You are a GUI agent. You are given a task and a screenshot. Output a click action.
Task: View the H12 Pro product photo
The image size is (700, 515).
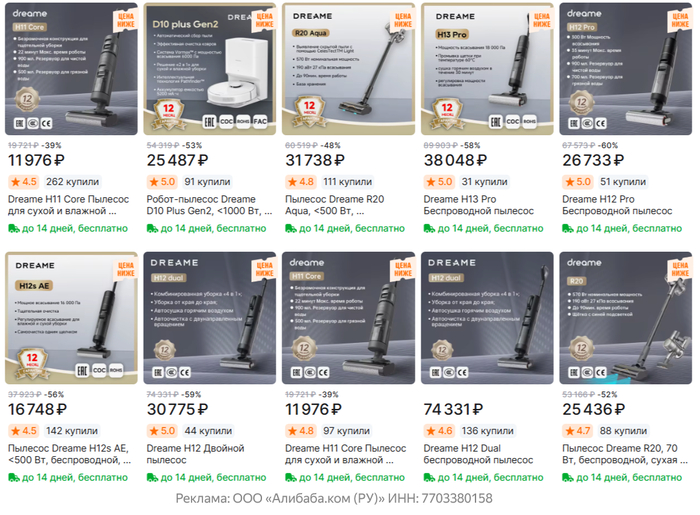pos(625,69)
